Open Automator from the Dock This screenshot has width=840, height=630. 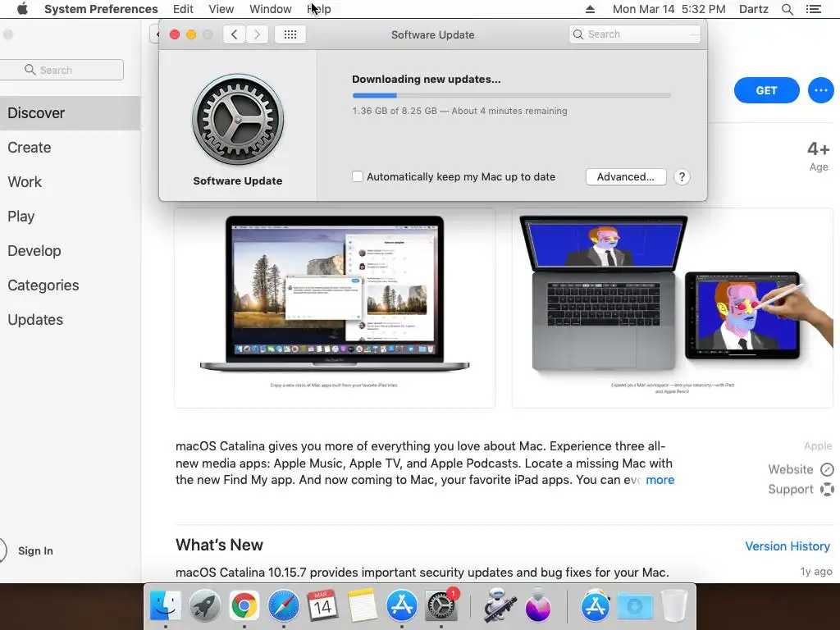(x=500, y=605)
